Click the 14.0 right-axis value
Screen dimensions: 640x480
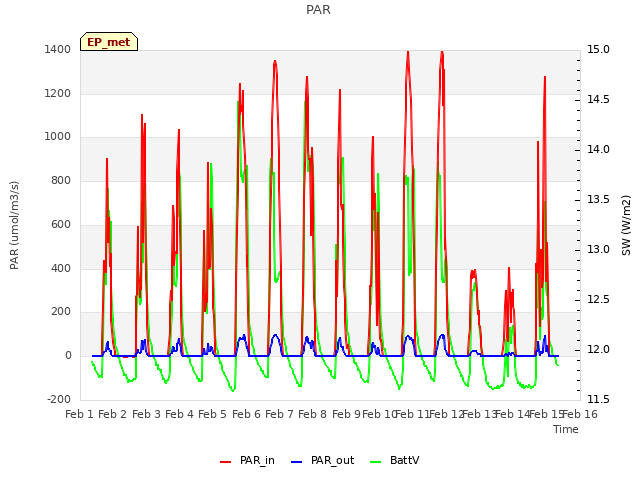coord(598,149)
